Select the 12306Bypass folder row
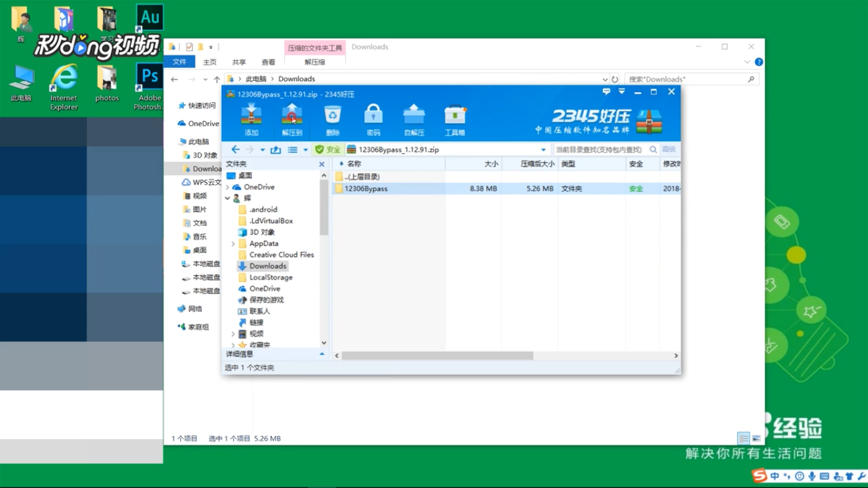This screenshot has width=868, height=488. (506, 189)
